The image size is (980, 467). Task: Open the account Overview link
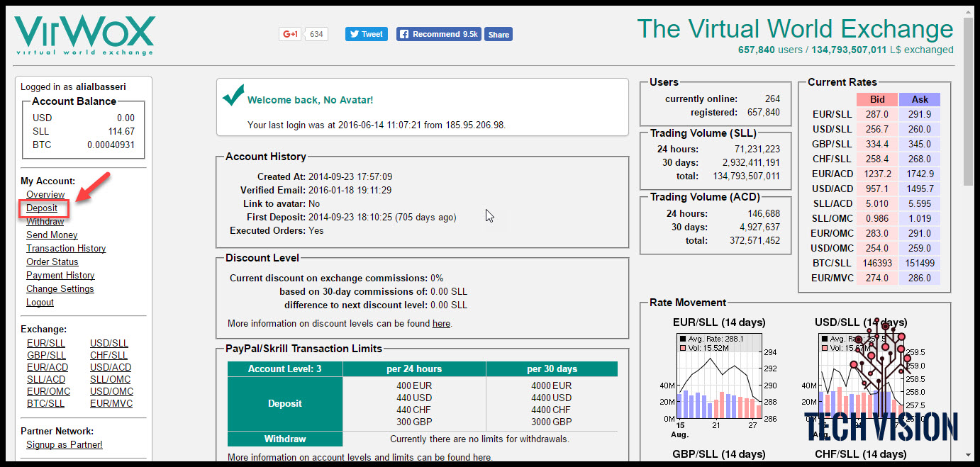pos(45,194)
